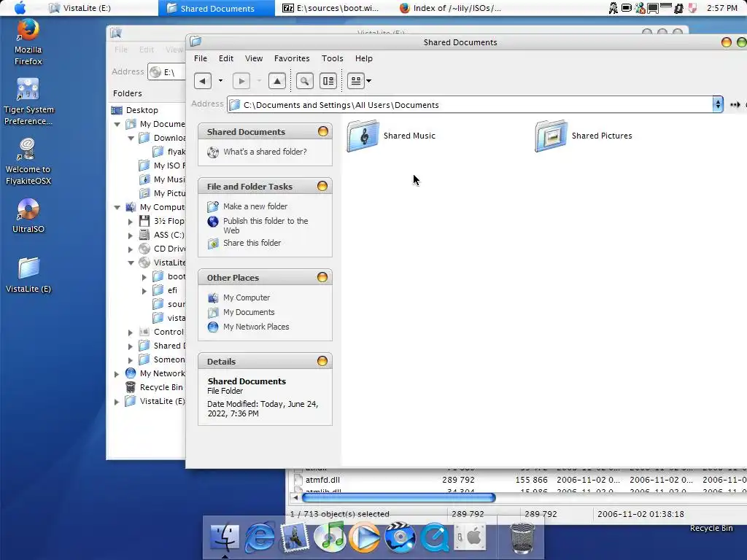Click the Go arrow beside address bar

(735, 105)
